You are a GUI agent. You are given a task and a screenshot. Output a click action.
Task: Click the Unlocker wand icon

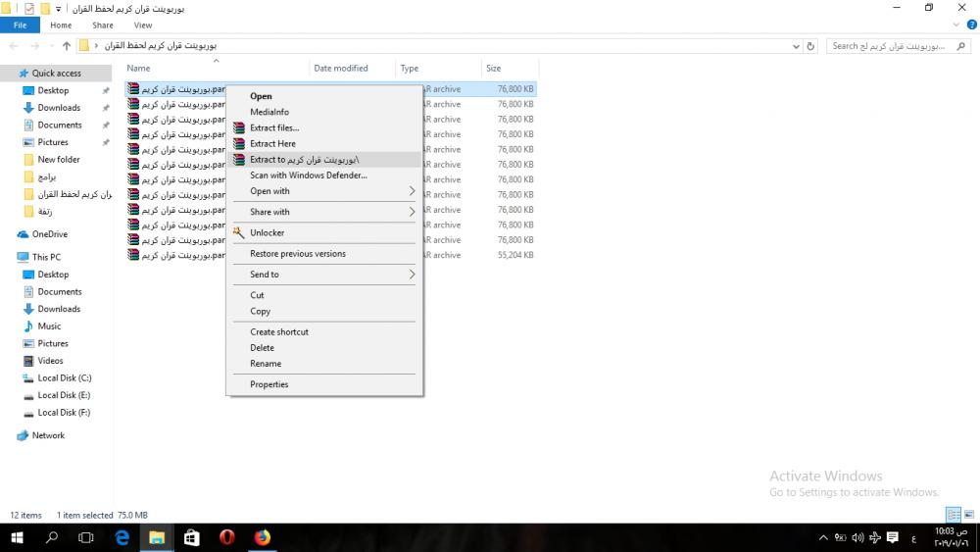pos(238,232)
